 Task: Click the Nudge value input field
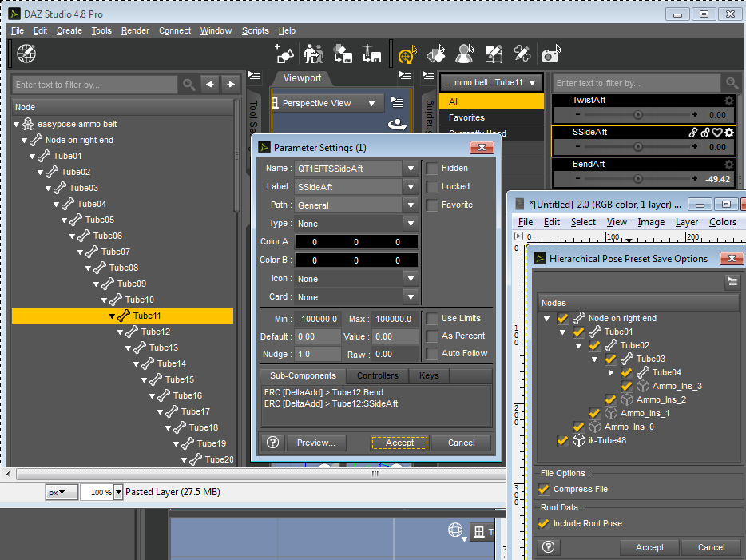coord(317,354)
